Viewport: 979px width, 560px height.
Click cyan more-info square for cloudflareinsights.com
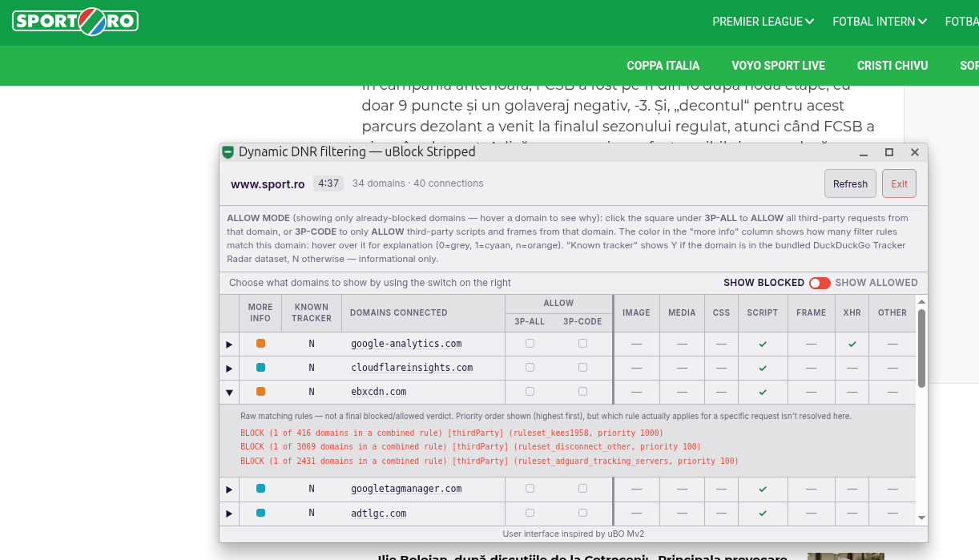pyautogui.click(x=260, y=368)
